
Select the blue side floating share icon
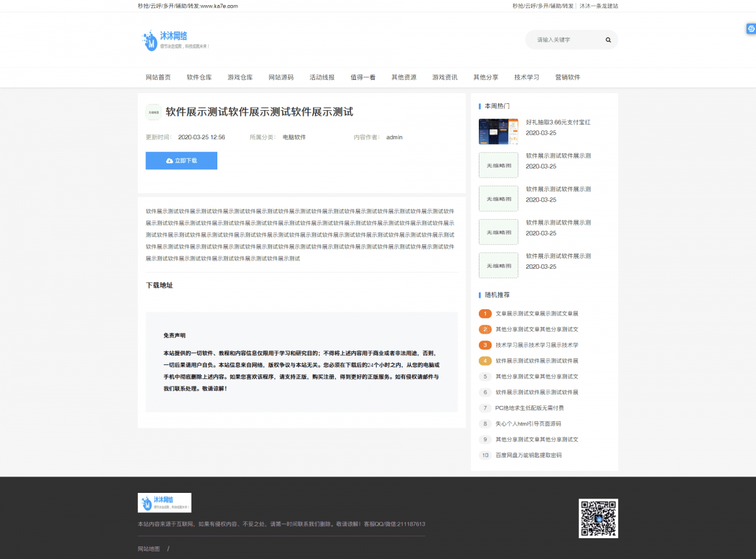[750, 29]
